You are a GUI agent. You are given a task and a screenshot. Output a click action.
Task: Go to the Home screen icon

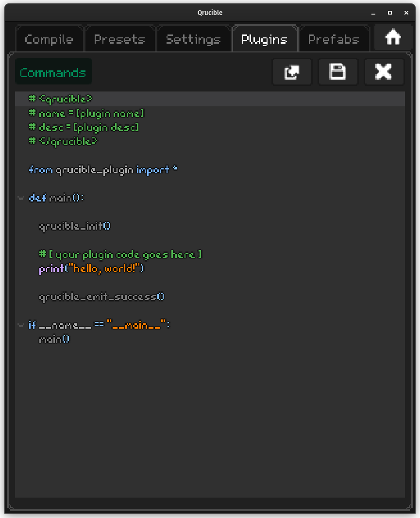tap(393, 37)
